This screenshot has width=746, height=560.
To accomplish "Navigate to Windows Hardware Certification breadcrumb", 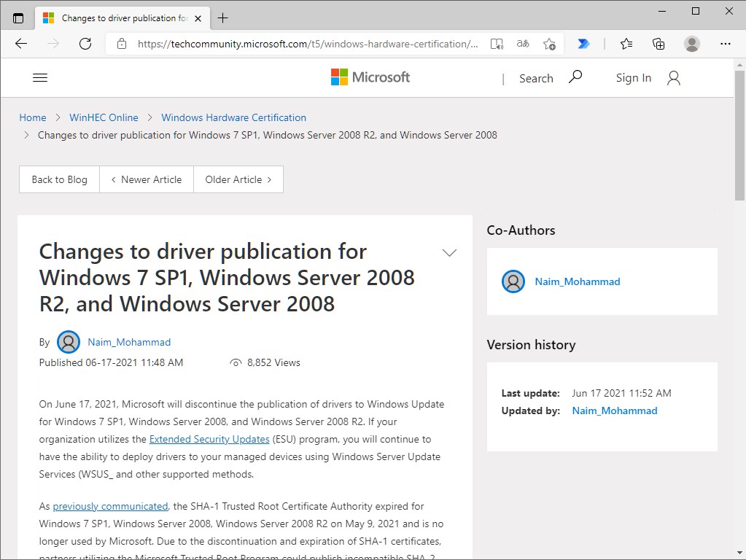I will click(x=233, y=117).
